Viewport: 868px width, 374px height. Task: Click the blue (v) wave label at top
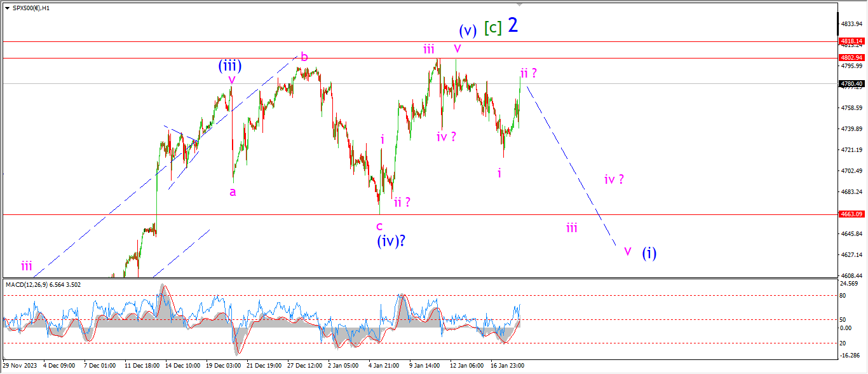point(467,30)
